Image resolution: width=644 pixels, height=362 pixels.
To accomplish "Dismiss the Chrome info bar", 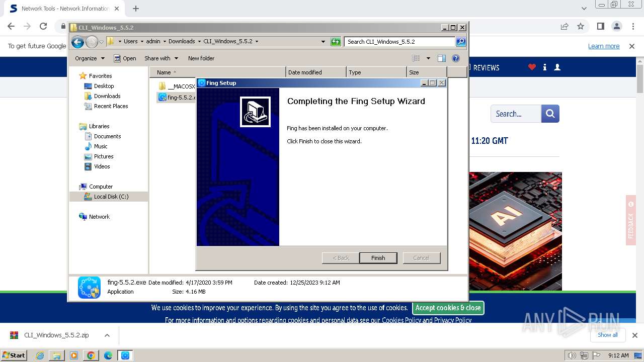I will click(x=632, y=46).
